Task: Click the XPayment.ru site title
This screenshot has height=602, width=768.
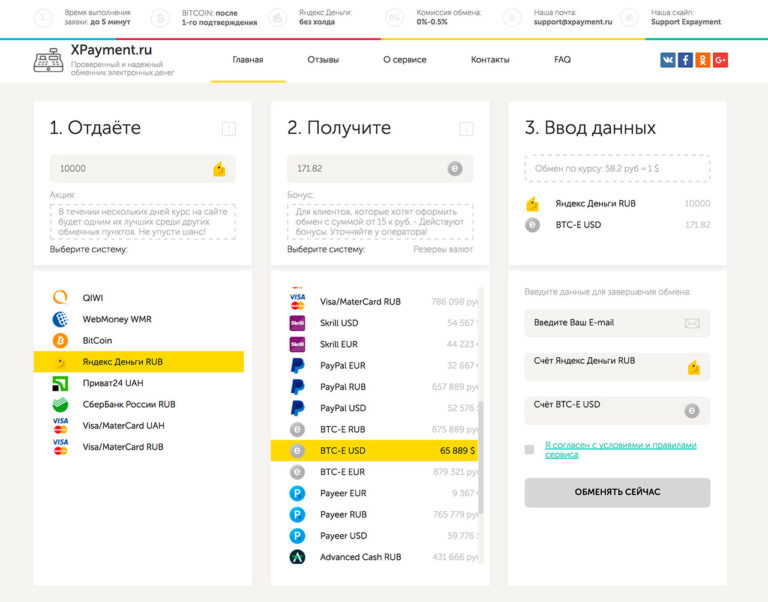Action: point(111,50)
